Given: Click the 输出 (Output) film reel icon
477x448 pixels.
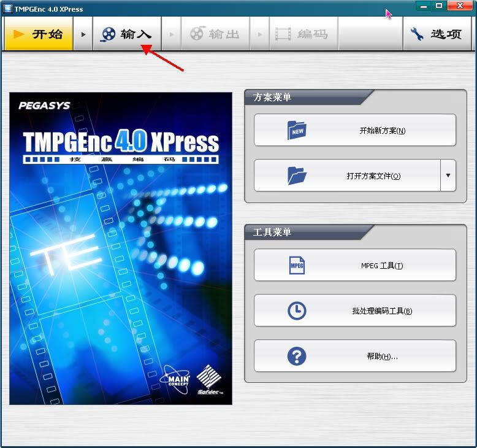Looking at the screenshot, I should point(197,34).
